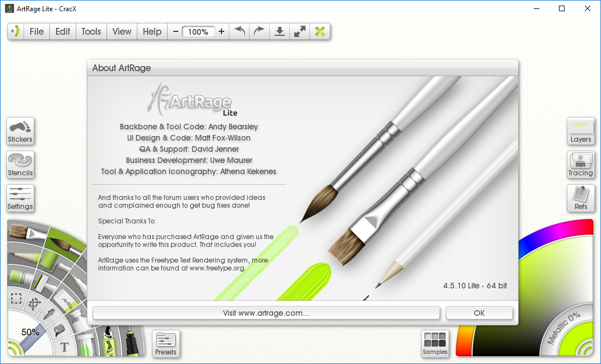Select the Fill bucket tool

click(x=59, y=329)
